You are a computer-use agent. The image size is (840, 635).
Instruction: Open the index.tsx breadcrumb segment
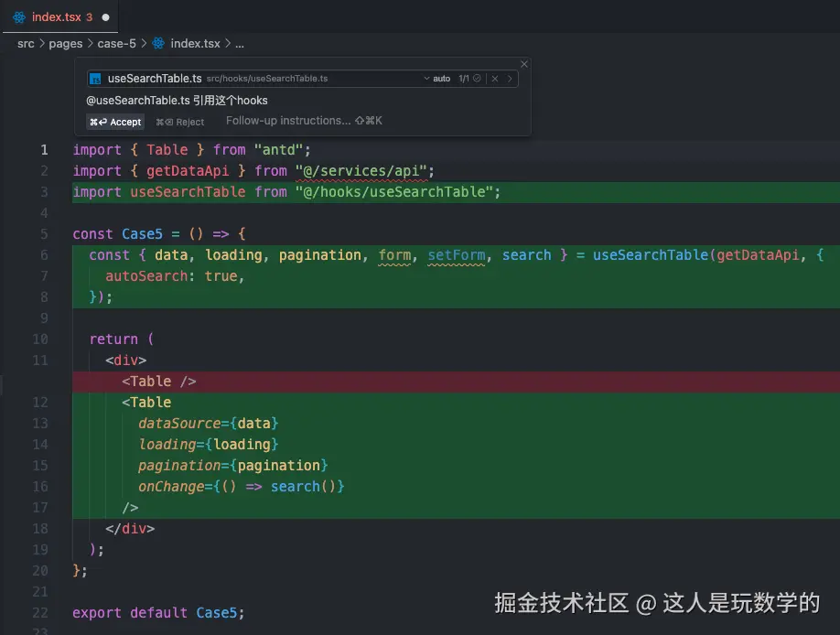pos(195,43)
